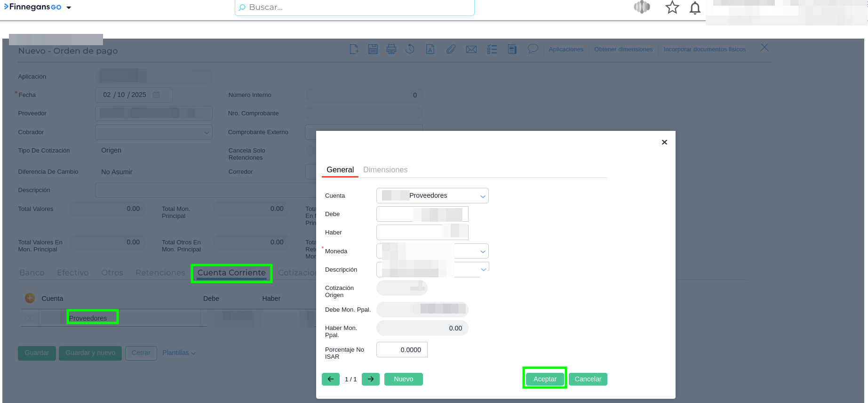Expand the dialog's Descripción dropdown
Viewport: 868px width, 403px height.
point(483,269)
